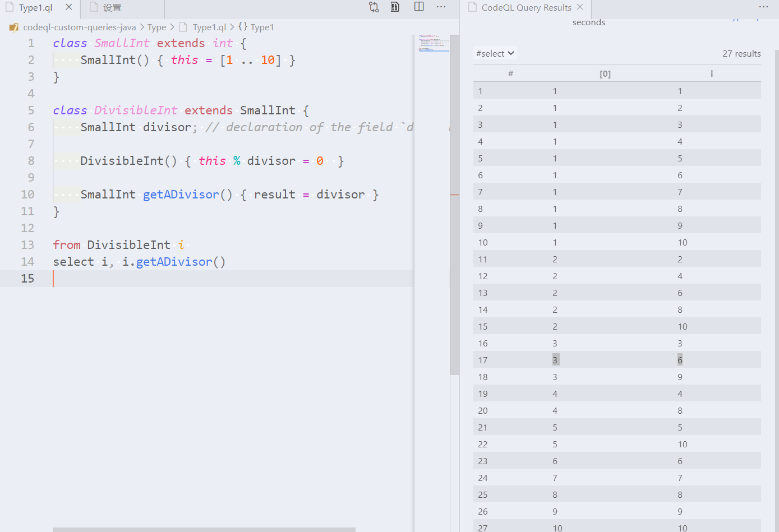Open the Type1.ql file breadcrumb

point(209,27)
